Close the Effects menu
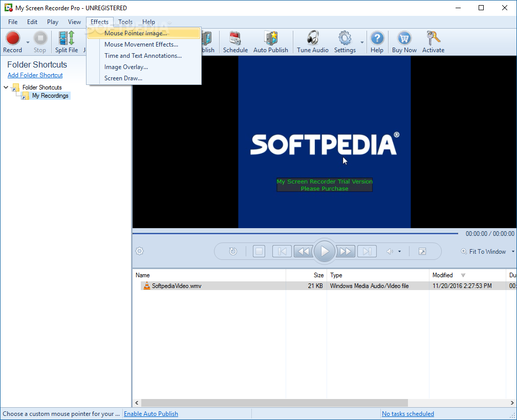The height and width of the screenshot is (420, 517). tap(100, 21)
